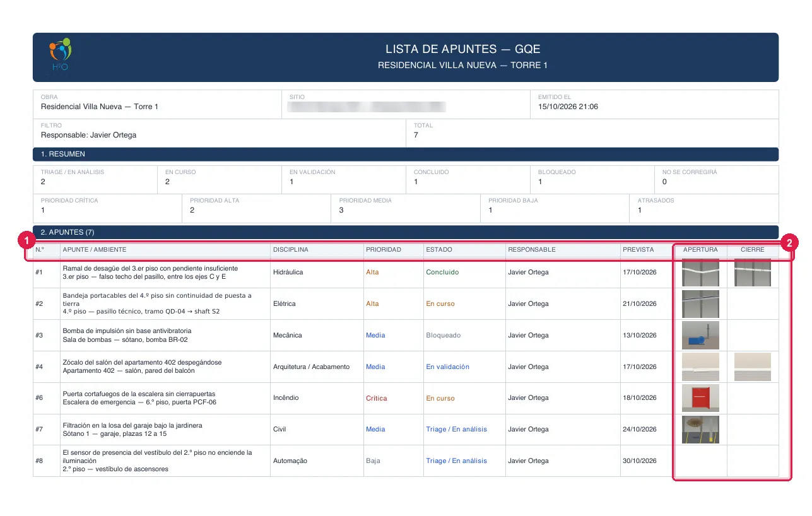Click 'Bloqueado' status in row #3
812x516 pixels.
[444, 336]
